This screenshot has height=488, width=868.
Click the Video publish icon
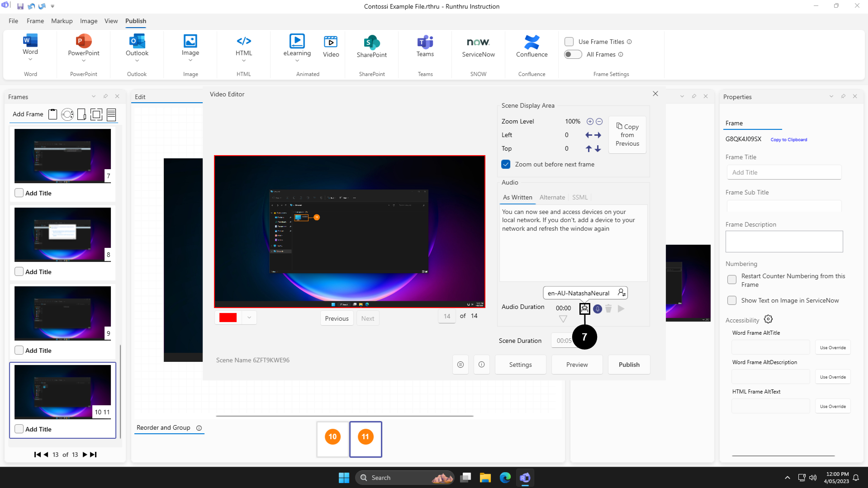(x=331, y=43)
